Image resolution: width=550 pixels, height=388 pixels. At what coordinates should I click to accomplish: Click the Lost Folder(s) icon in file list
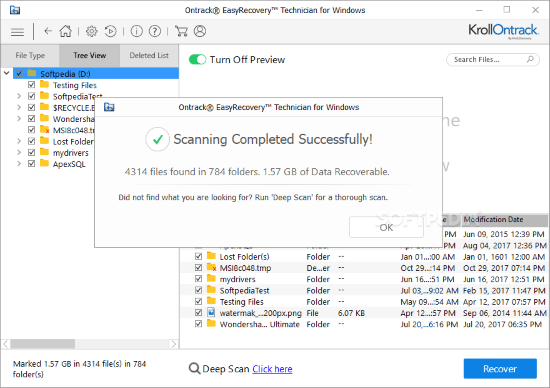[211, 256]
